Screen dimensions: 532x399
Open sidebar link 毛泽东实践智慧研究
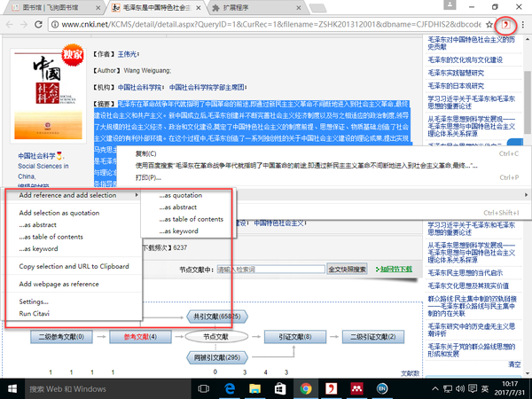click(x=456, y=73)
